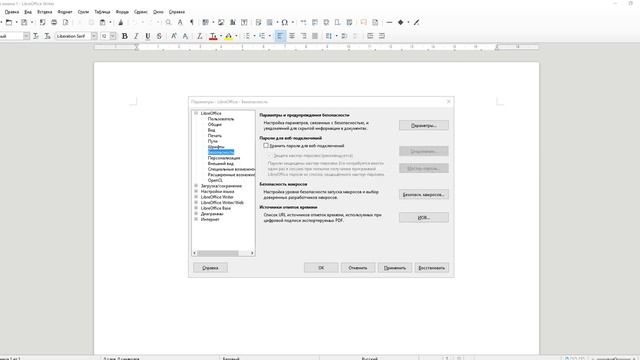Click the unordered bullet list icon
This screenshot has width=640, height=360.
[x=247, y=36]
